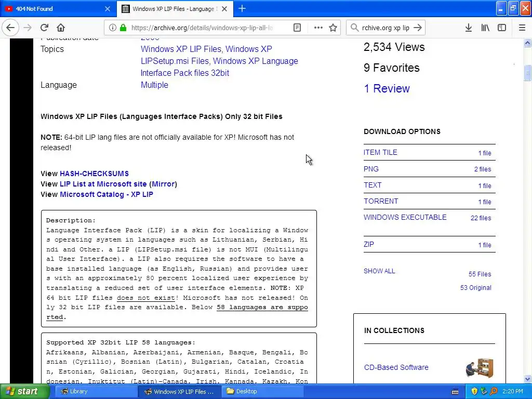Viewport: 532px width, 399px height.
Task: Open the Downloads panel
Action: tap(468, 28)
